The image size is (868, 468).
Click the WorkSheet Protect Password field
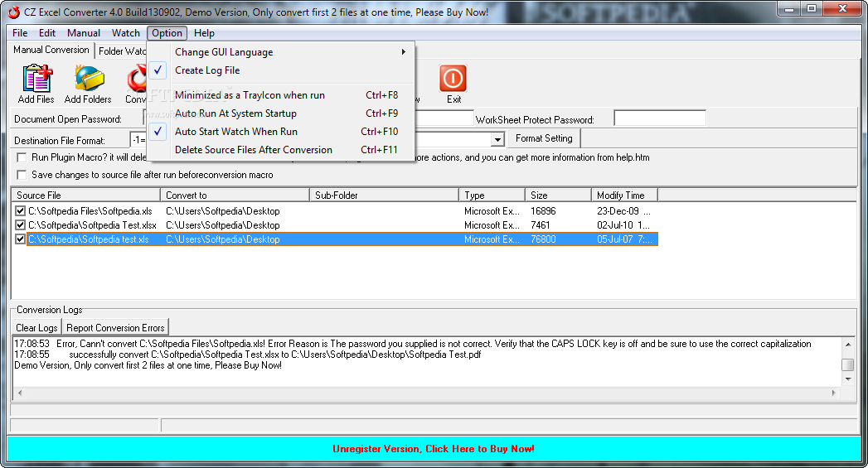point(660,118)
